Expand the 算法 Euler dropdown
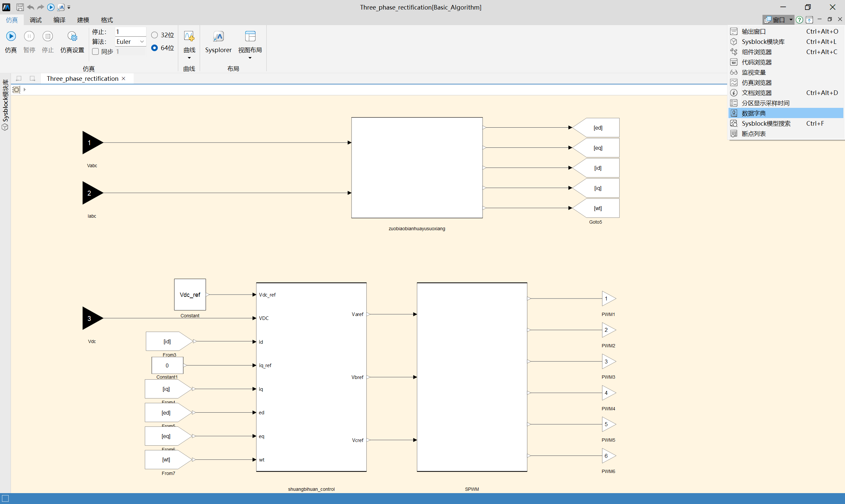This screenshot has width=845, height=504. pyautogui.click(x=130, y=42)
